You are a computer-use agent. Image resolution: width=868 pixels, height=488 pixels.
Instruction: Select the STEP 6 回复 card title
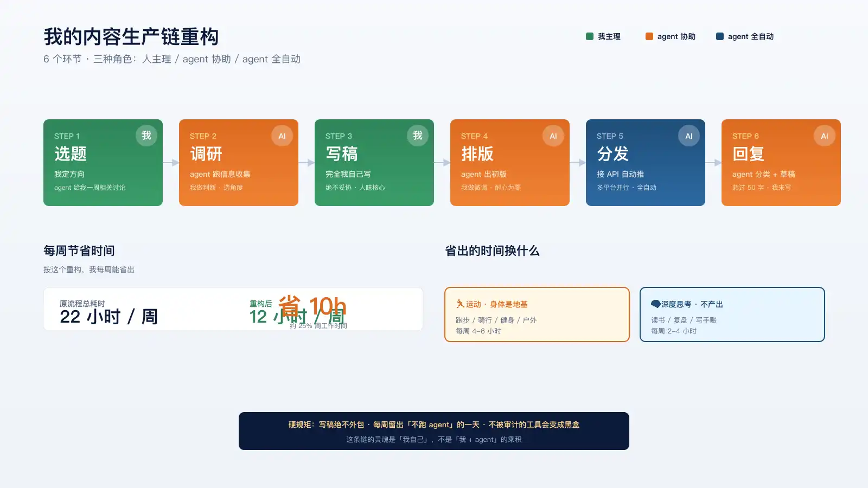pos(749,154)
